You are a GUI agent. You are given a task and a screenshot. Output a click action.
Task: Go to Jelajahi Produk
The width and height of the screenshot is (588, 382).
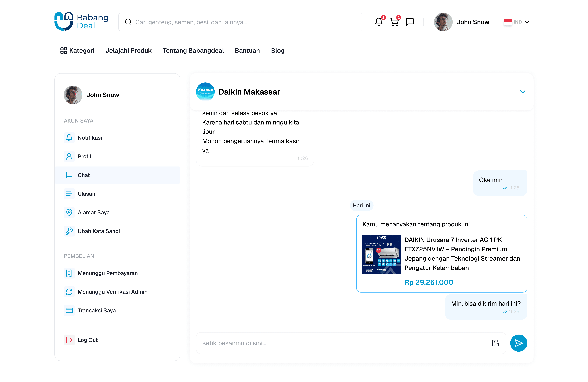click(128, 51)
